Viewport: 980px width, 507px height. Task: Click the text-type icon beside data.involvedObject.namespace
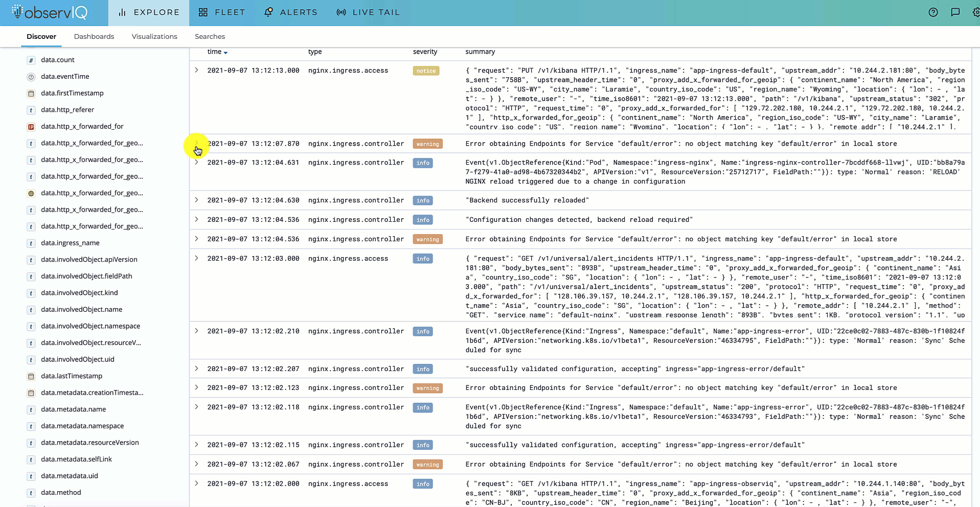pyautogui.click(x=31, y=326)
